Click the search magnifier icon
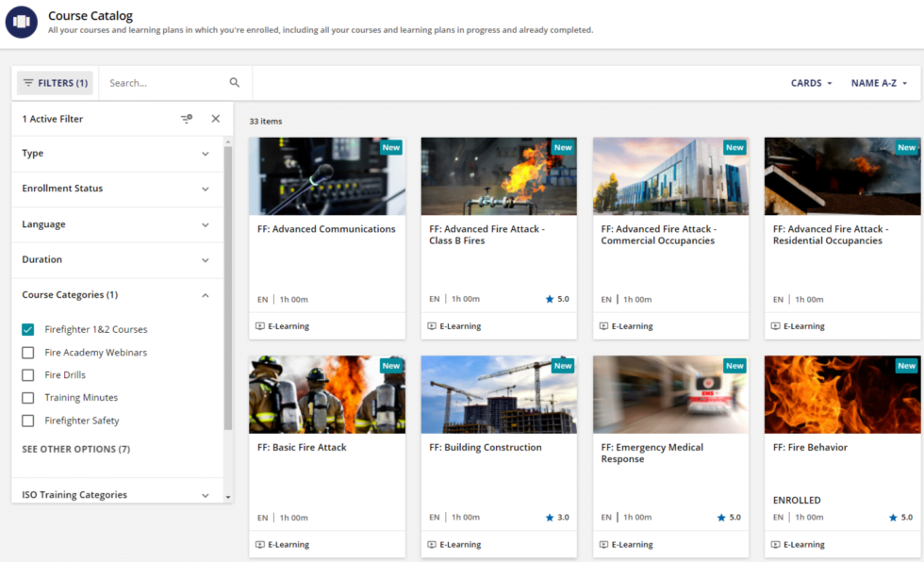This screenshot has width=924, height=562. point(234,83)
